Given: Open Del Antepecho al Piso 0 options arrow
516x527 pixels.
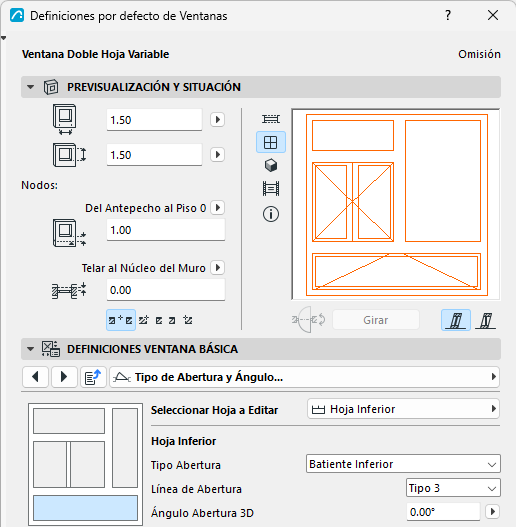Looking at the screenshot, I should [217, 208].
